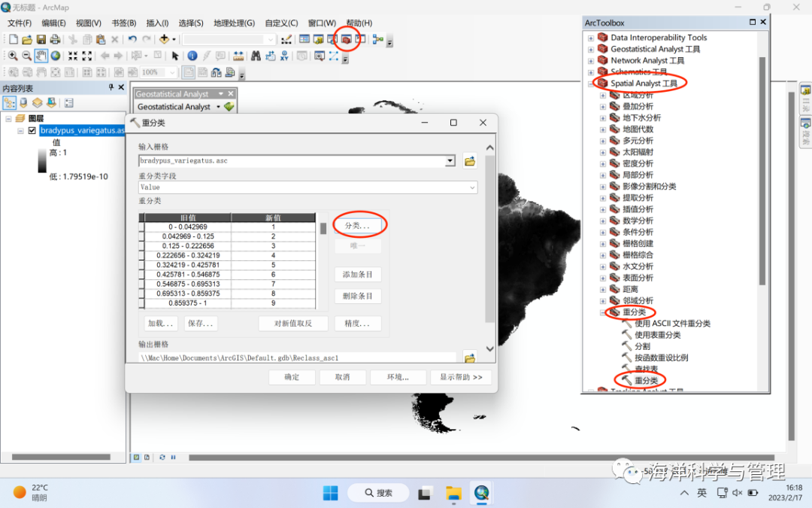Click the Fixed Zoom In arrows icon
The height and width of the screenshot is (508, 812).
pos(73,56)
